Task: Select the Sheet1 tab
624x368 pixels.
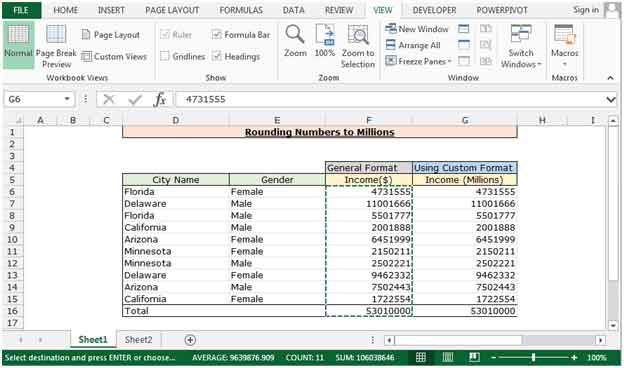Action: pyautogui.click(x=93, y=339)
